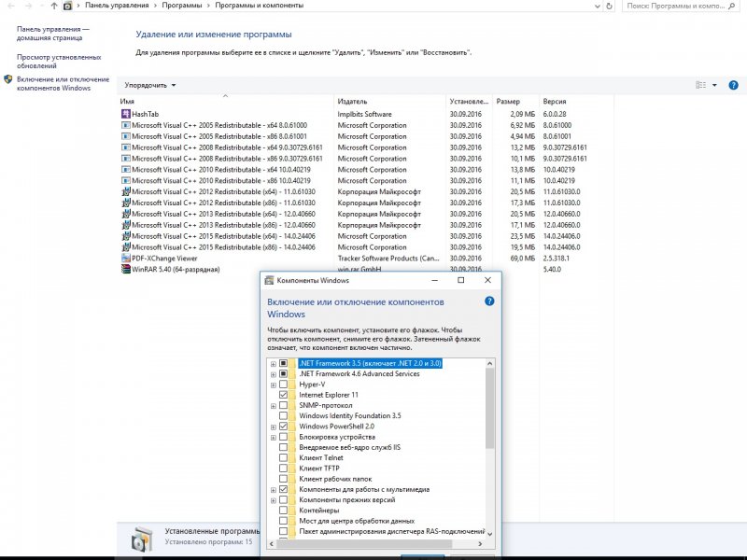This screenshot has height=560, width=747.
Task: Sort by Размер column header
Action: point(516,101)
